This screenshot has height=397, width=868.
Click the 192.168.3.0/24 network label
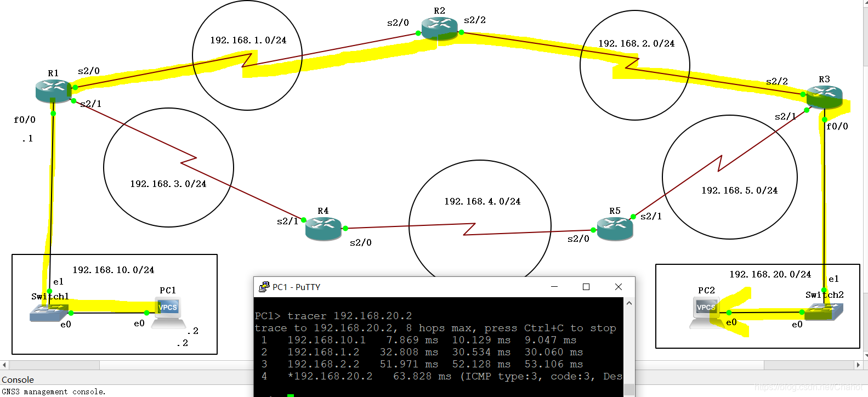click(168, 184)
